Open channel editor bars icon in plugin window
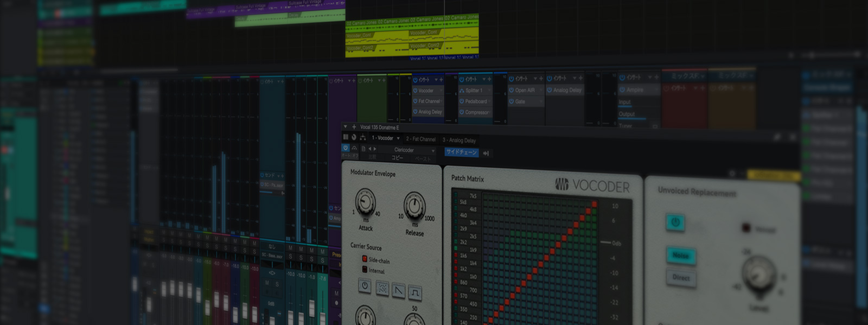 point(346,137)
